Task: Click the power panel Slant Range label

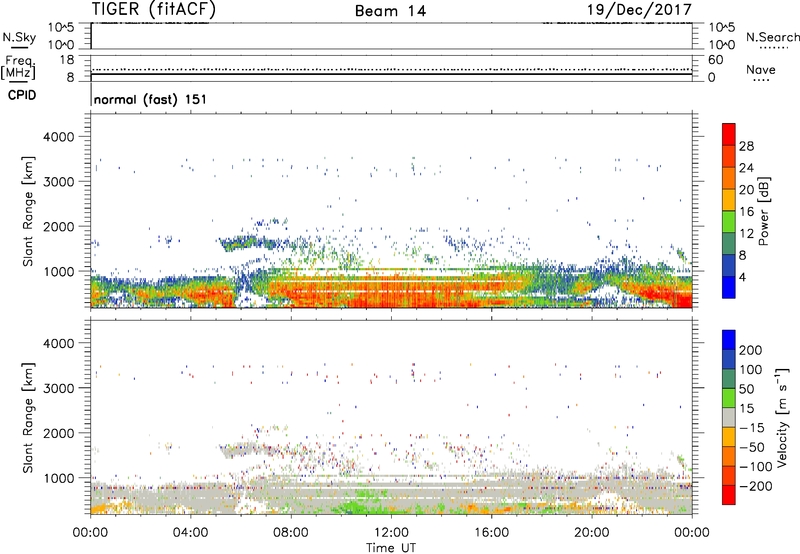Action: (28, 211)
